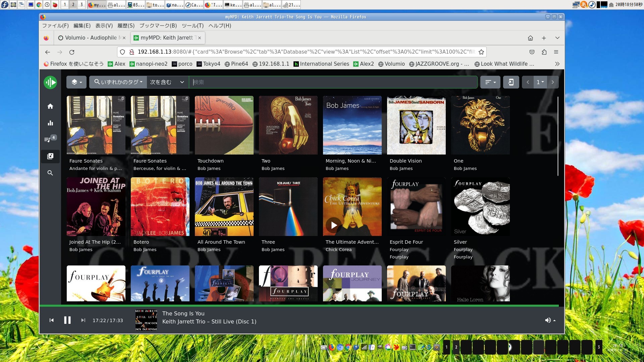Viewport: 644px width, 362px height.
Task: Open the queue showing 4 songs
Action: [x=48, y=140]
